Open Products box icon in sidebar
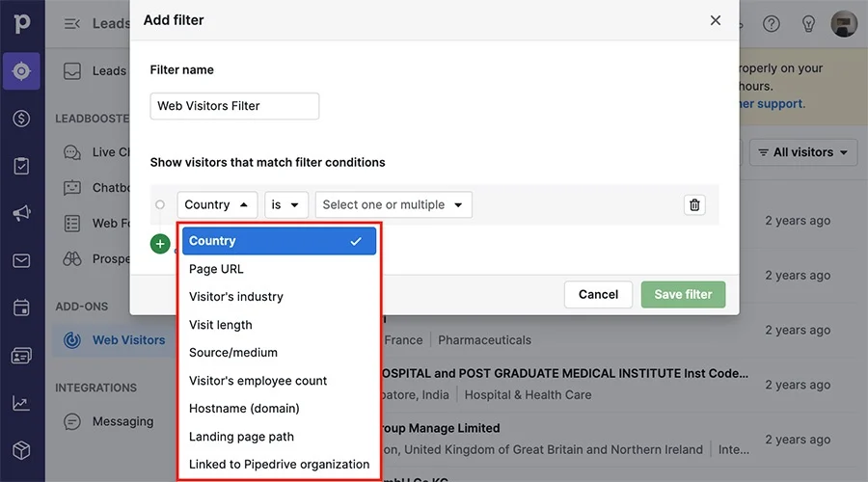Screen dimensions: 868x482 [x=21, y=450]
